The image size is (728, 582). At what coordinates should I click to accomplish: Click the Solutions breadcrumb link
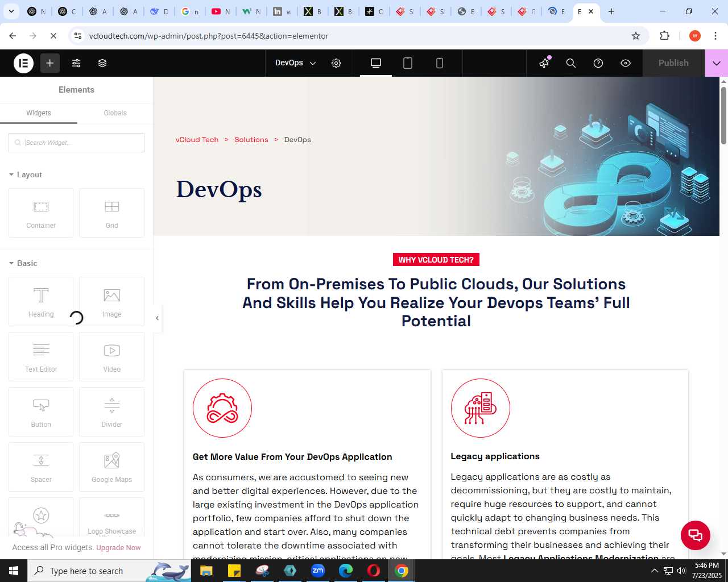click(251, 140)
